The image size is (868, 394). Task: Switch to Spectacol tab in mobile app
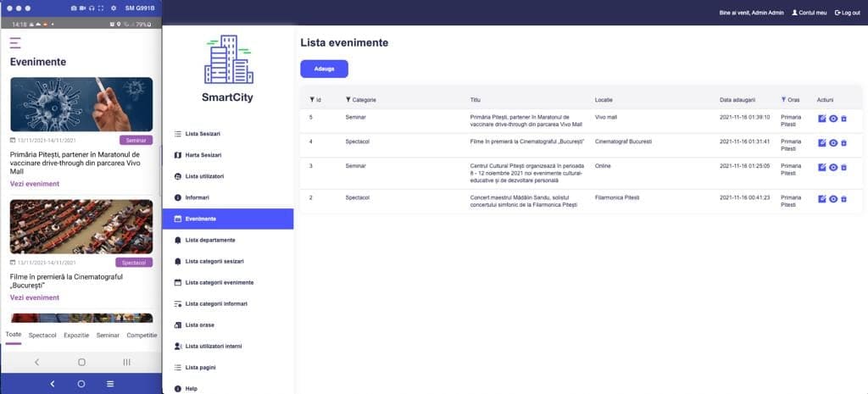point(42,336)
